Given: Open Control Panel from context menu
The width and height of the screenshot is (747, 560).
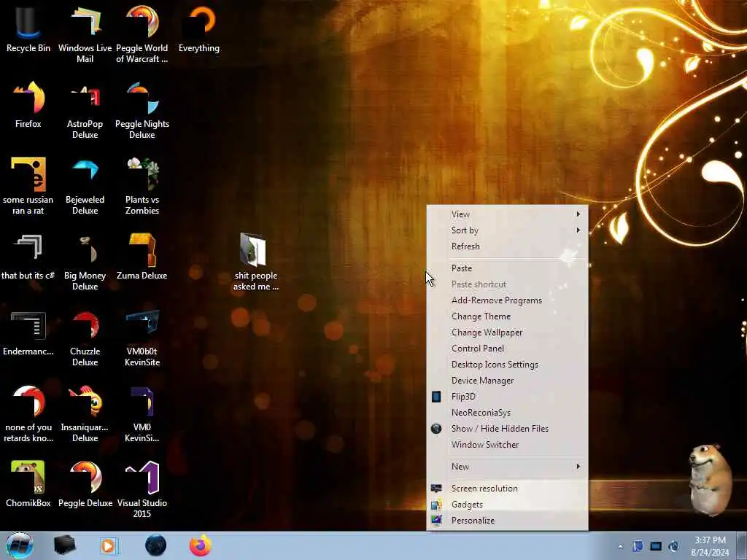Looking at the screenshot, I should click(x=508, y=349).
